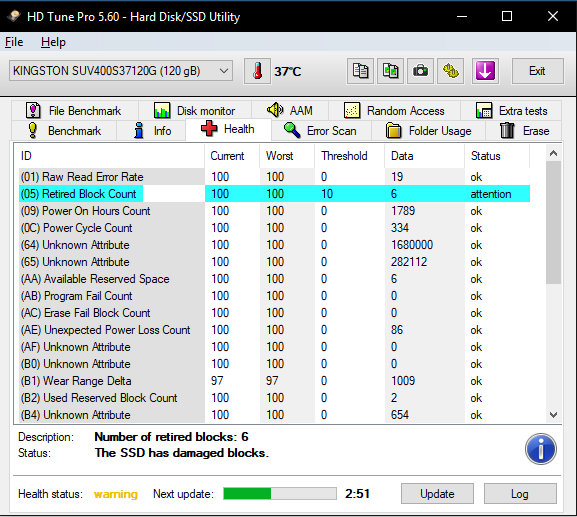This screenshot has height=517, width=577.
Task: Click the Exit button
Action: pyautogui.click(x=537, y=71)
